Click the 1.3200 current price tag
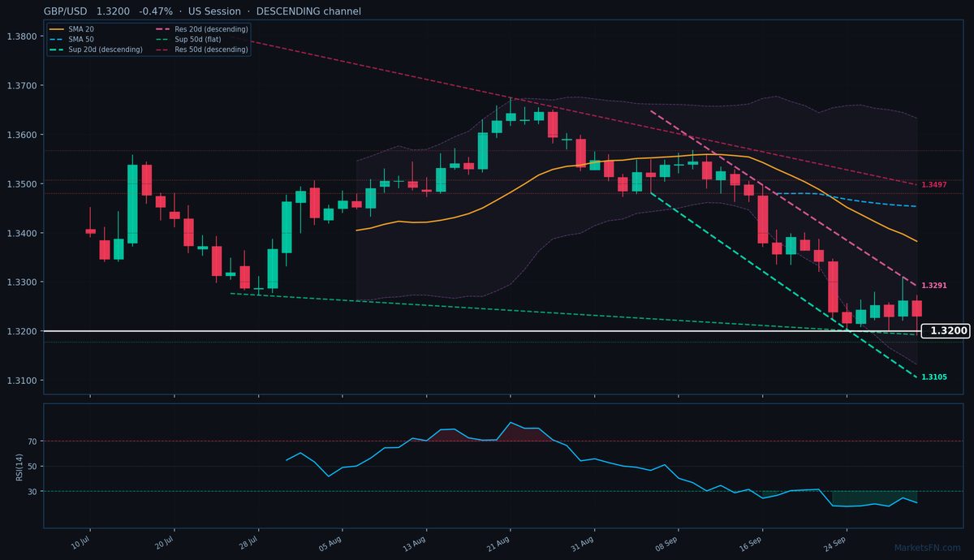This screenshot has width=974, height=560. (x=946, y=331)
